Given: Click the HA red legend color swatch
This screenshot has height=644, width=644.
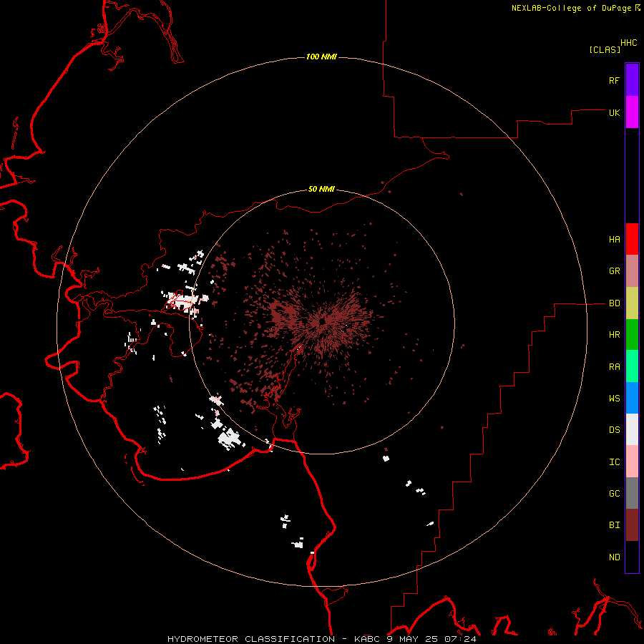Looking at the screenshot, I should tap(632, 239).
